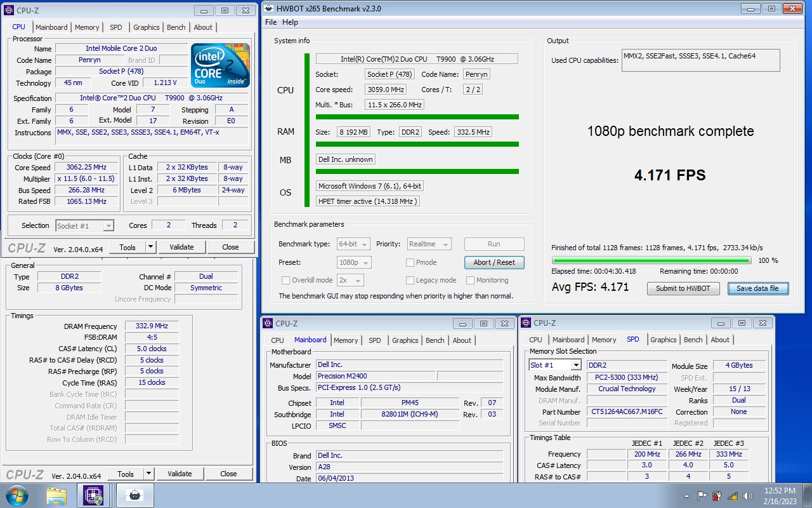Click the 100% benchmark progress bar
812x508 pixels.
point(652,260)
